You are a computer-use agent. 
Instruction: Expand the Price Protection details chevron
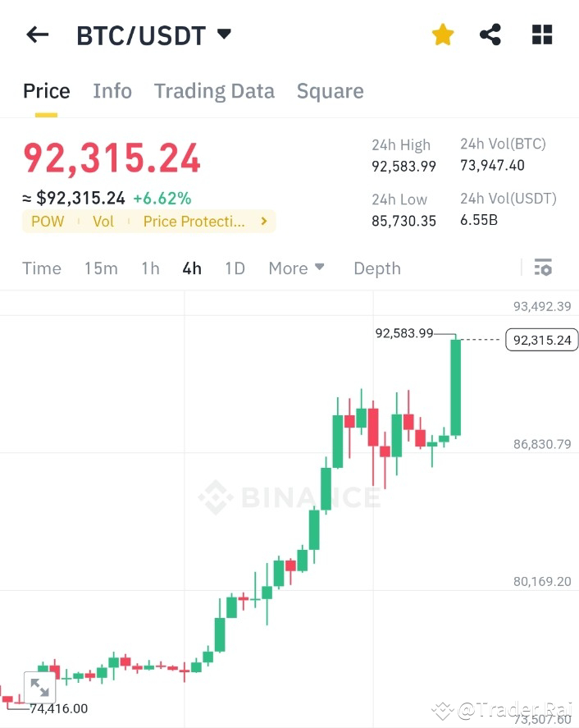[x=262, y=221]
